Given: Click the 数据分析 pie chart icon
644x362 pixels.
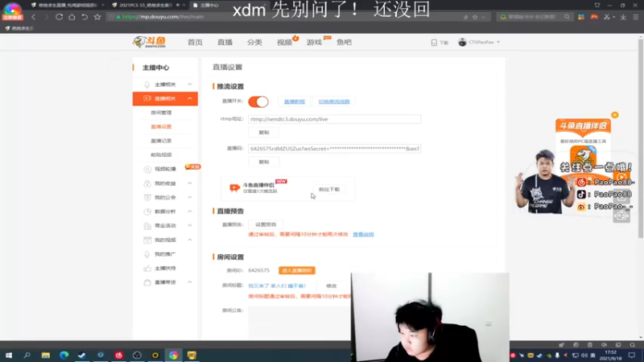Looking at the screenshot, I should [x=147, y=212].
